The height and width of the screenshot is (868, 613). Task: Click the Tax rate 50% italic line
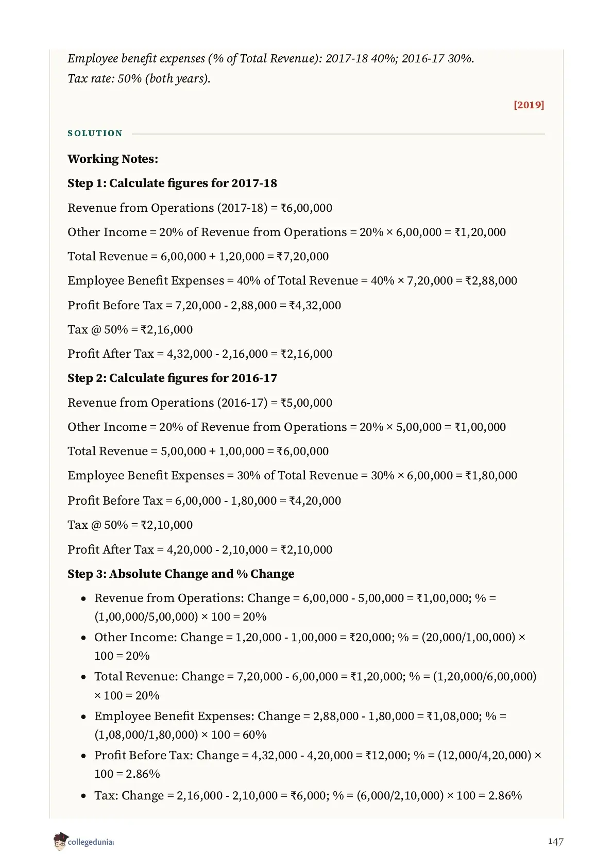coord(139,79)
